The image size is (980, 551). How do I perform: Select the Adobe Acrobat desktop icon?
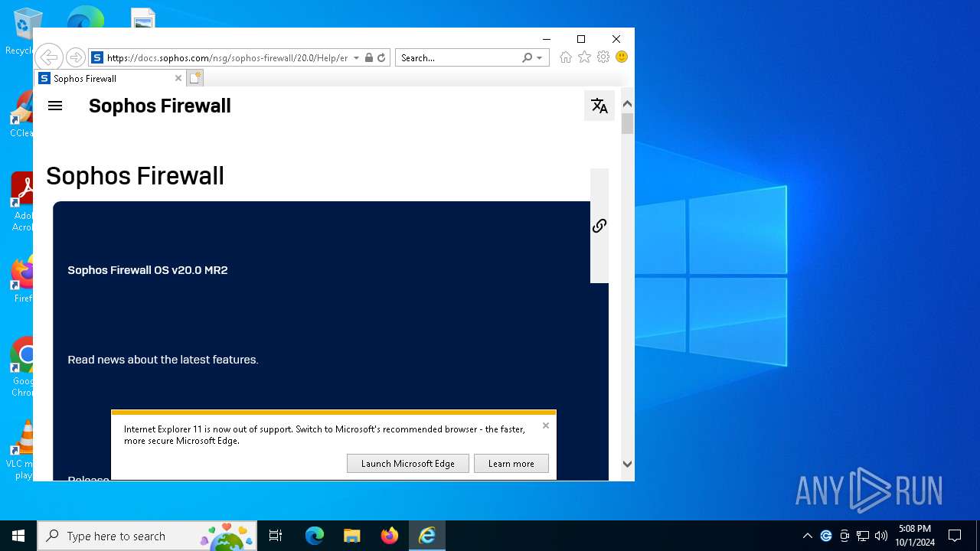[23, 201]
